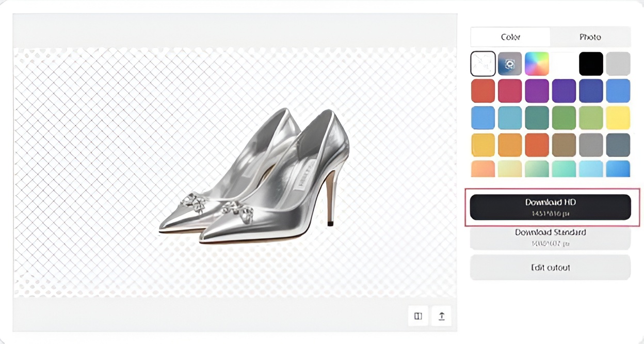Select the light gray color swatch
This screenshot has width=644, height=344.
click(618, 64)
